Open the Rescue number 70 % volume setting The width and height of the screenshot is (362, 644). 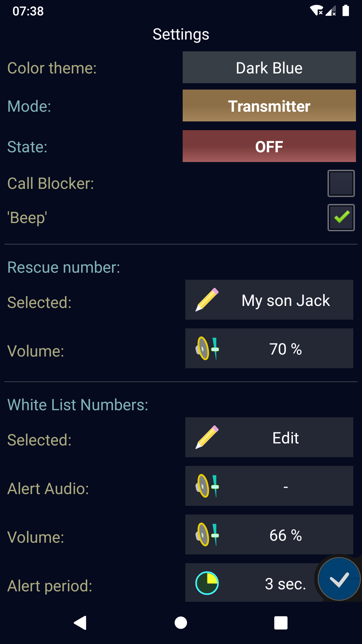click(286, 349)
